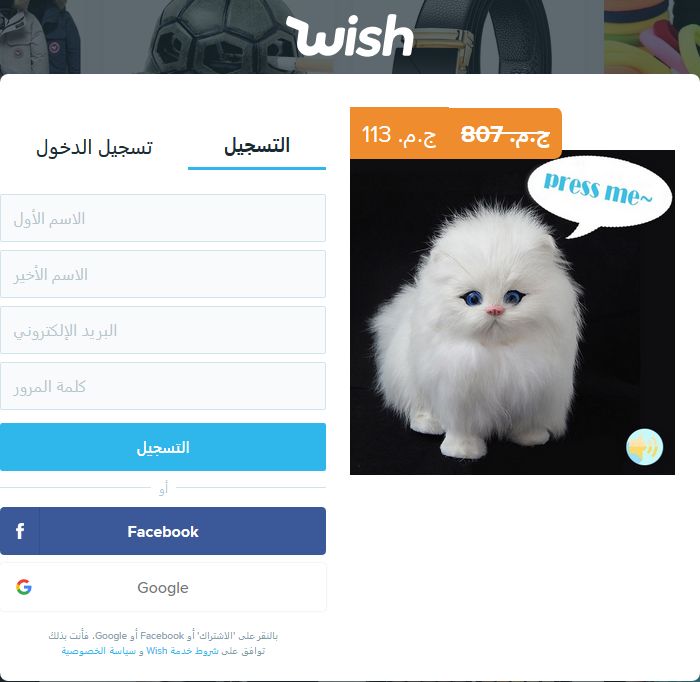Viewport: 700px width, 682px height.
Task: Focus the الاسم الأخير input field
Action: [163, 274]
